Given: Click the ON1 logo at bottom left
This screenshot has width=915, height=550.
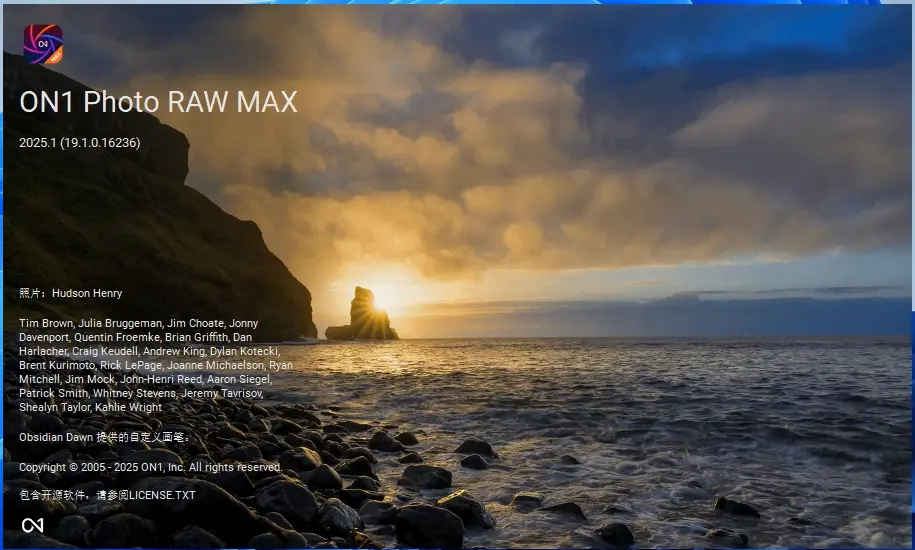Looking at the screenshot, I should (x=33, y=526).
